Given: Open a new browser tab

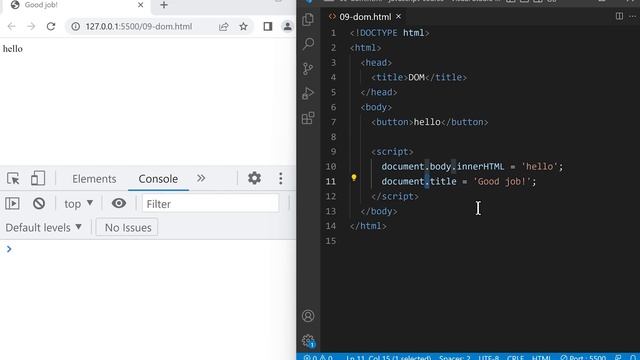Looking at the screenshot, I should click(164, 5).
